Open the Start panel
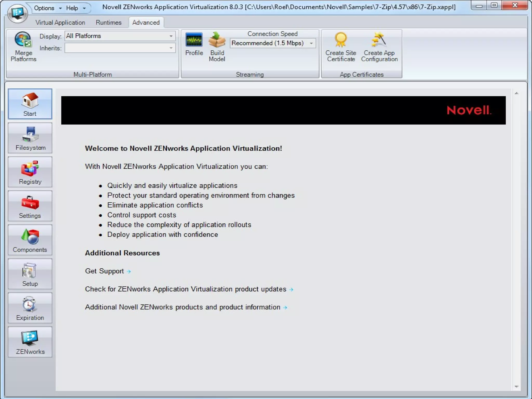Viewport: 532px width, 399px height. (x=30, y=104)
